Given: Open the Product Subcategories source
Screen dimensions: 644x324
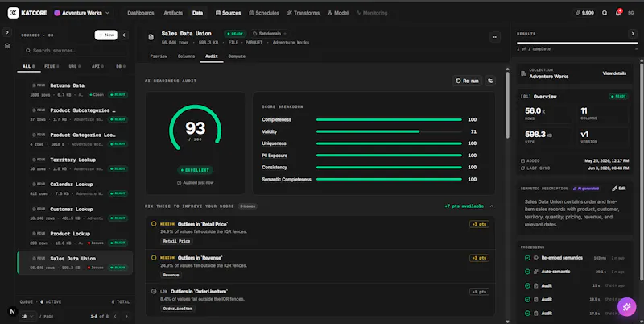Looking at the screenshot, I should (x=75, y=114).
